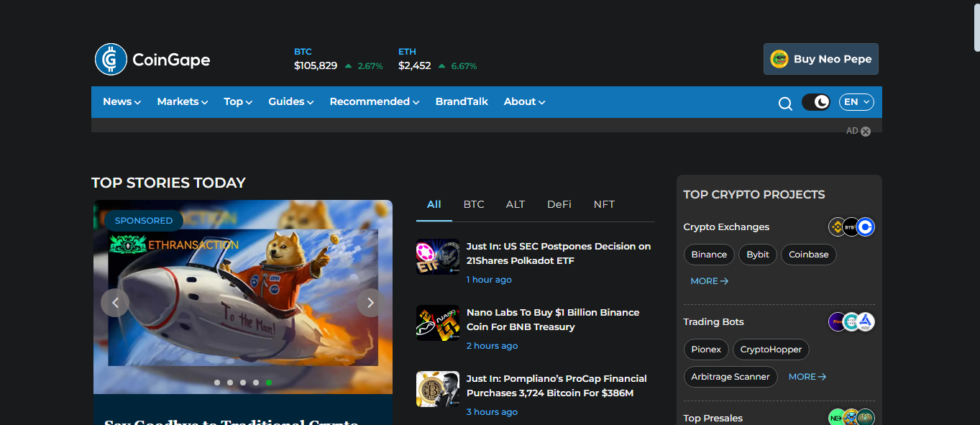Click MORE under Crypto Exchanges
This screenshot has height=425, width=980.
pos(709,281)
